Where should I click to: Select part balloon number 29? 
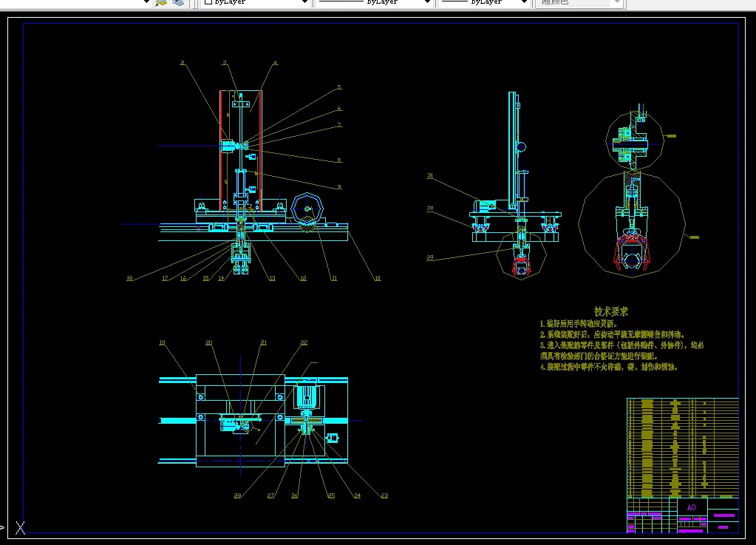430,258
